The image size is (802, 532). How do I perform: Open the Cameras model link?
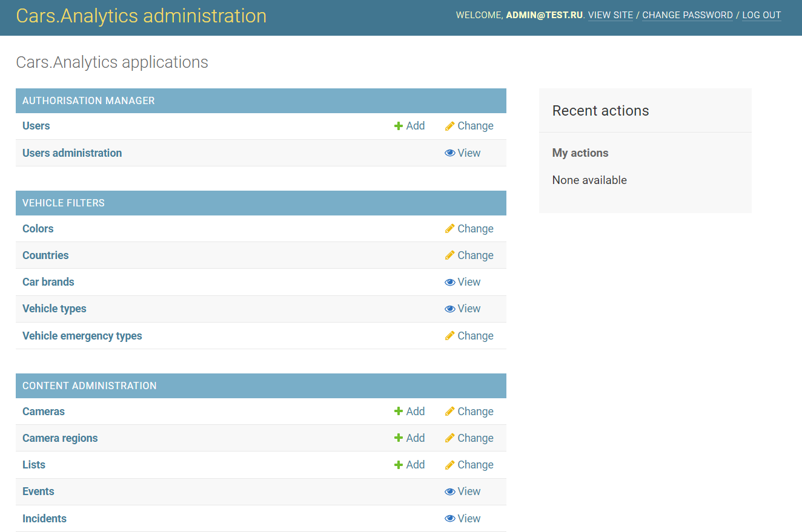click(44, 412)
